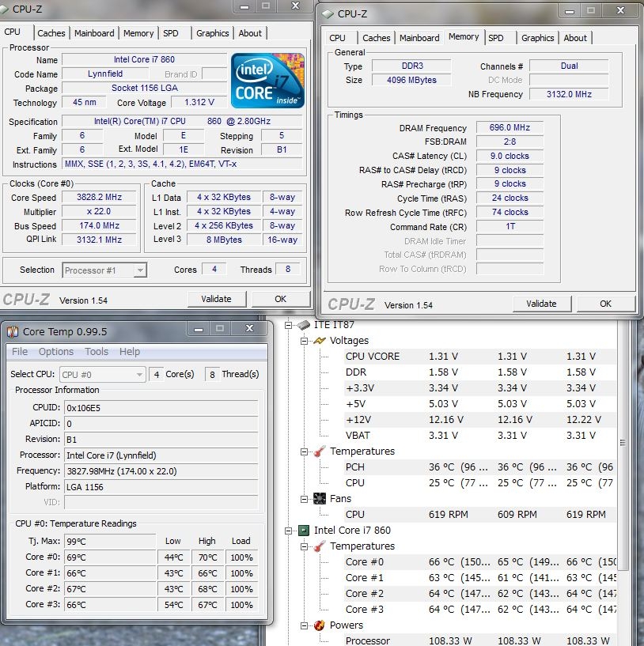The height and width of the screenshot is (646, 644).
Task: Open the Help menu in Core Temp
Action: 130,351
